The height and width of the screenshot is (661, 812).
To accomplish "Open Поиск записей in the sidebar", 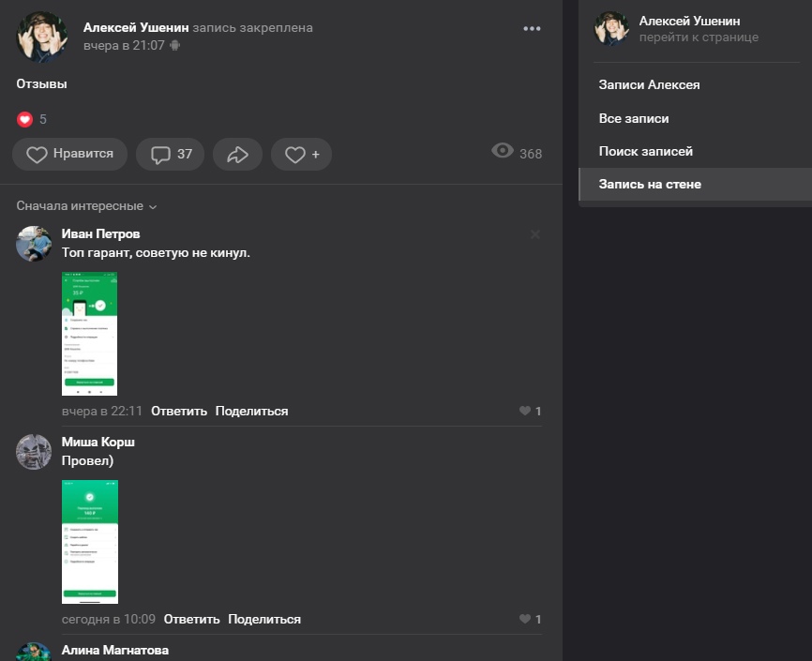I will click(x=645, y=151).
